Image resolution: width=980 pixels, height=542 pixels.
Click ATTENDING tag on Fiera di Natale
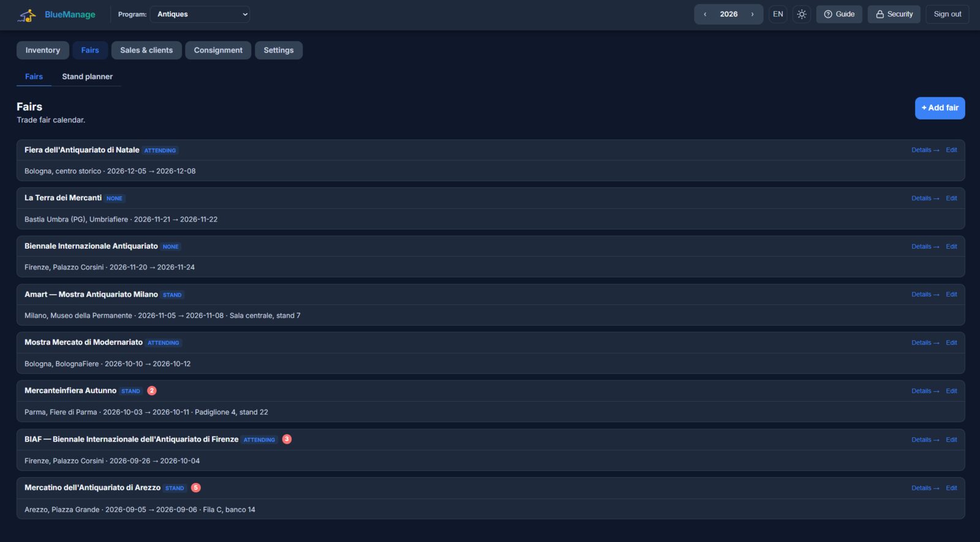[160, 151]
